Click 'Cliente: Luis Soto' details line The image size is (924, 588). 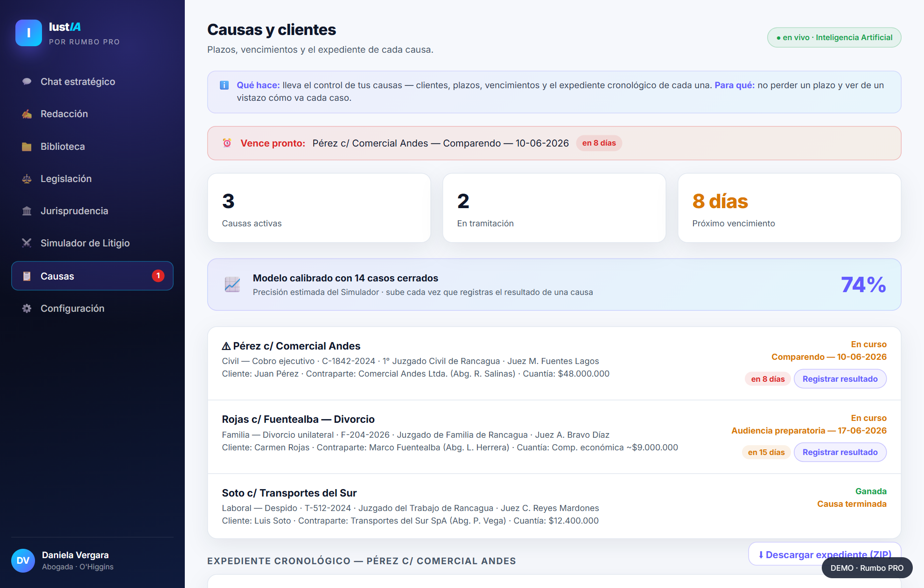(410, 521)
